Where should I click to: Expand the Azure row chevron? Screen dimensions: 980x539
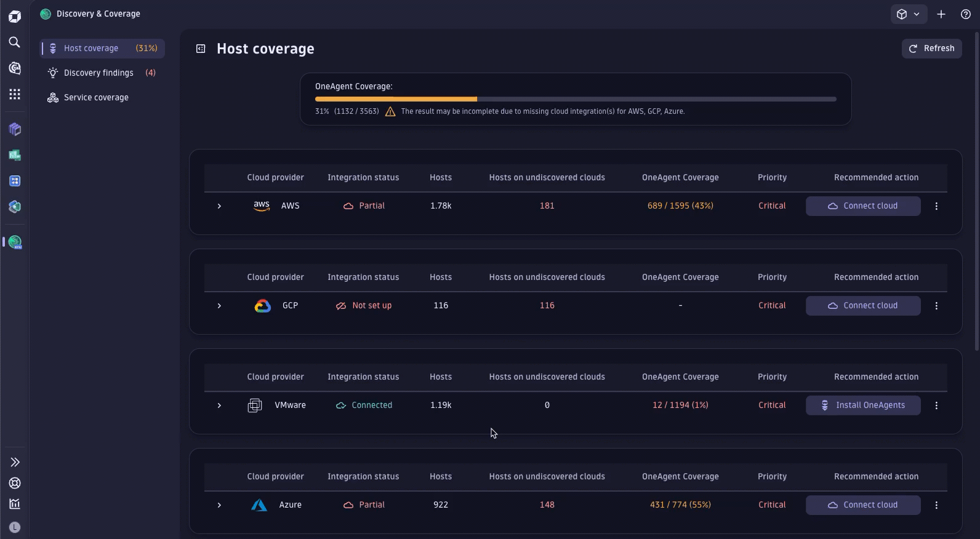pos(219,505)
